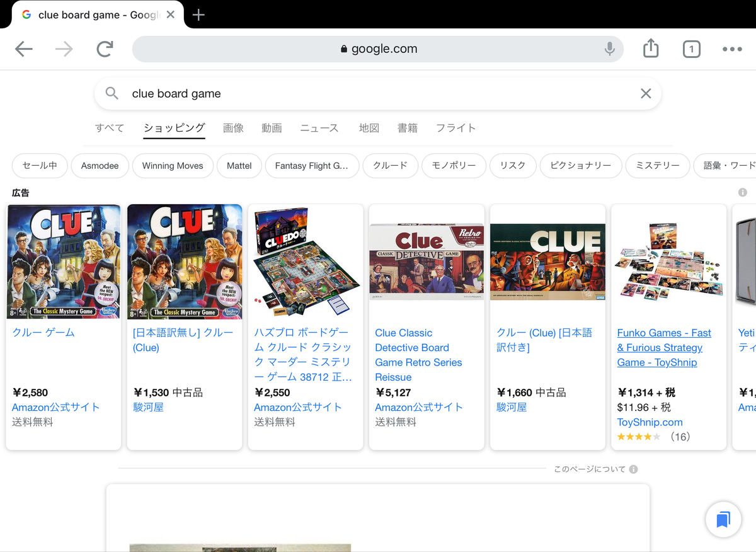Viewport: 756px width, 552px height.
Task: Open a new tab with the plus icon
Action: point(198,14)
